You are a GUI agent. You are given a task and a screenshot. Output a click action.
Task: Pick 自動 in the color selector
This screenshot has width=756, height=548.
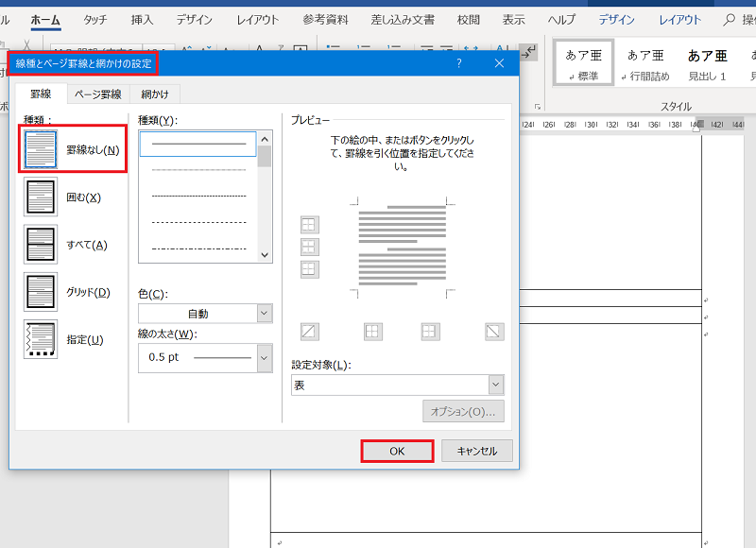point(198,313)
